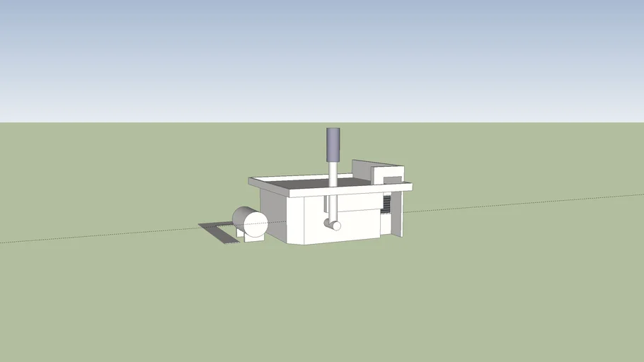Select the louvered vent on the building
This screenshot has width=644, height=362.
387,204
